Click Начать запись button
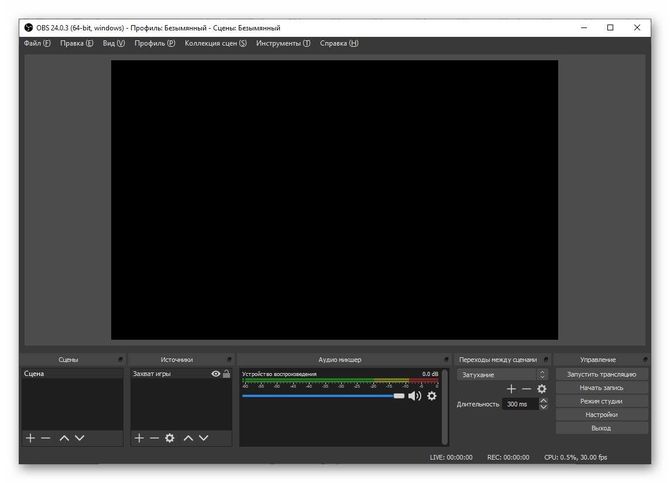The width and height of the screenshot is (670, 483). (x=601, y=387)
